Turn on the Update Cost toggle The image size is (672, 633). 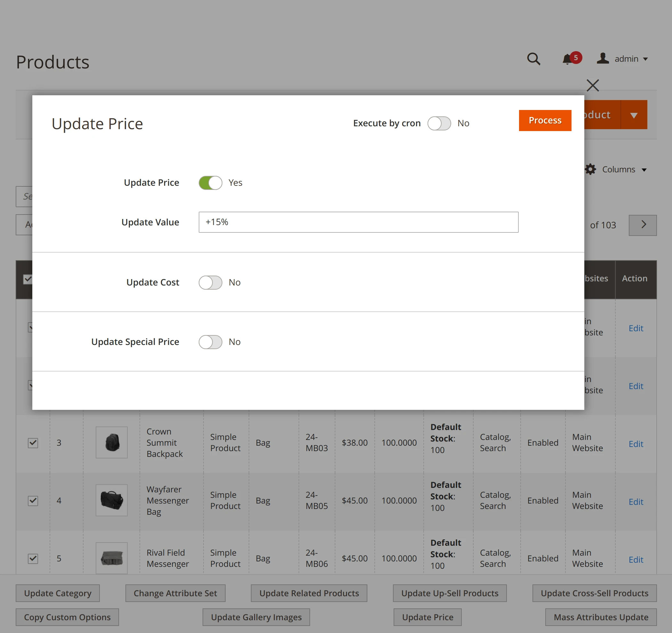coord(210,282)
